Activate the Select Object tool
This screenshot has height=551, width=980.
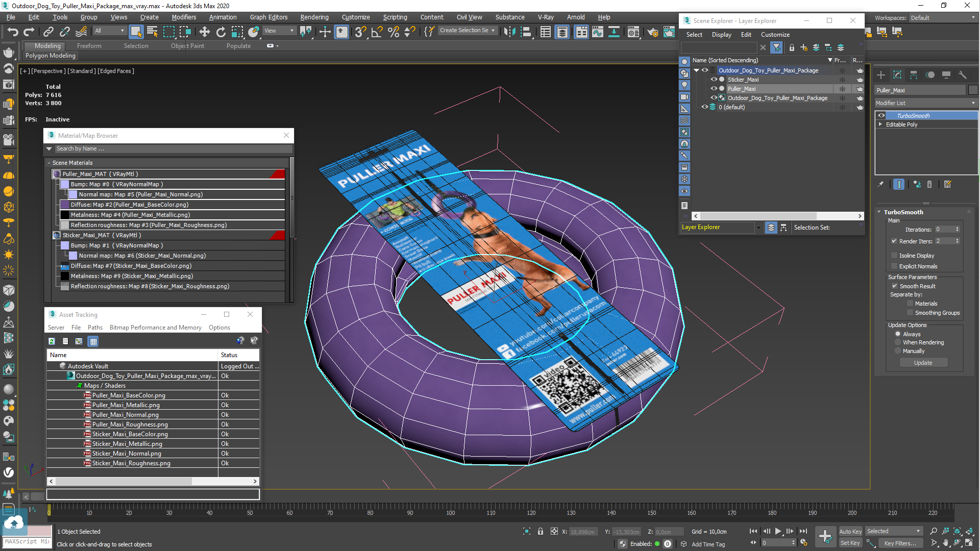pyautogui.click(x=136, y=32)
